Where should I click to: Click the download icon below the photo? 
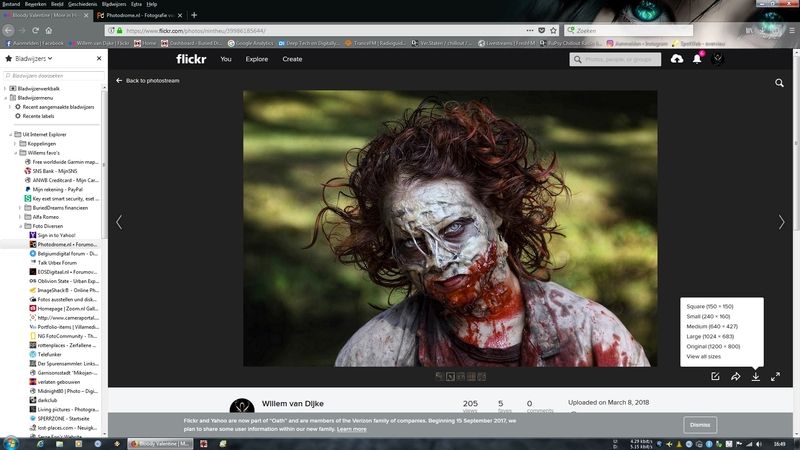[756, 377]
